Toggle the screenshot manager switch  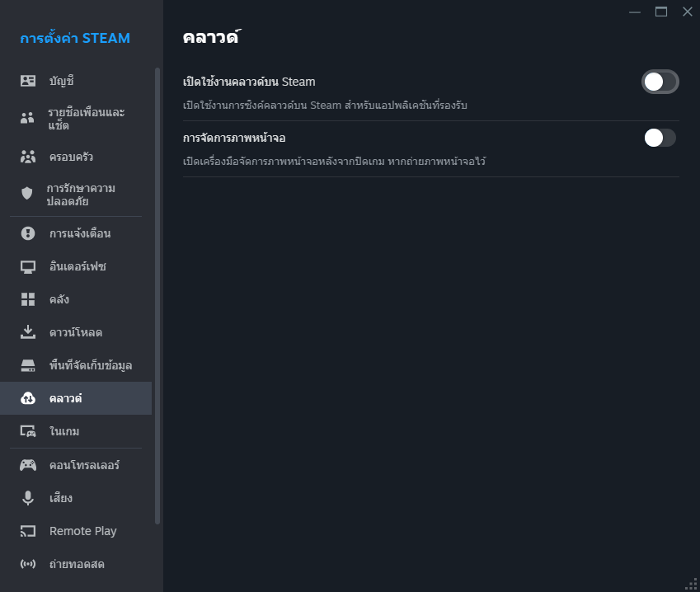tap(660, 138)
